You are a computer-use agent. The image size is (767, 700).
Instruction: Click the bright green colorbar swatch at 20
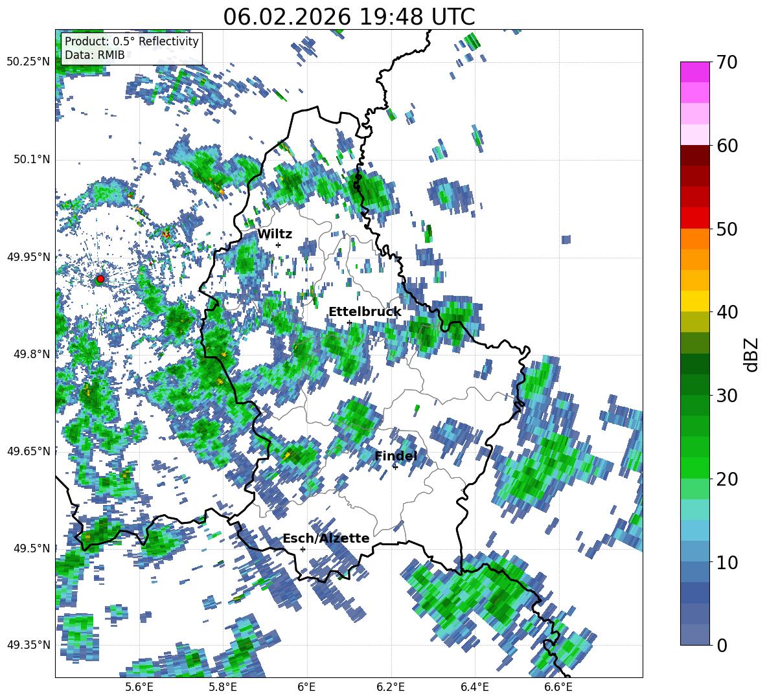pos(694,468)
